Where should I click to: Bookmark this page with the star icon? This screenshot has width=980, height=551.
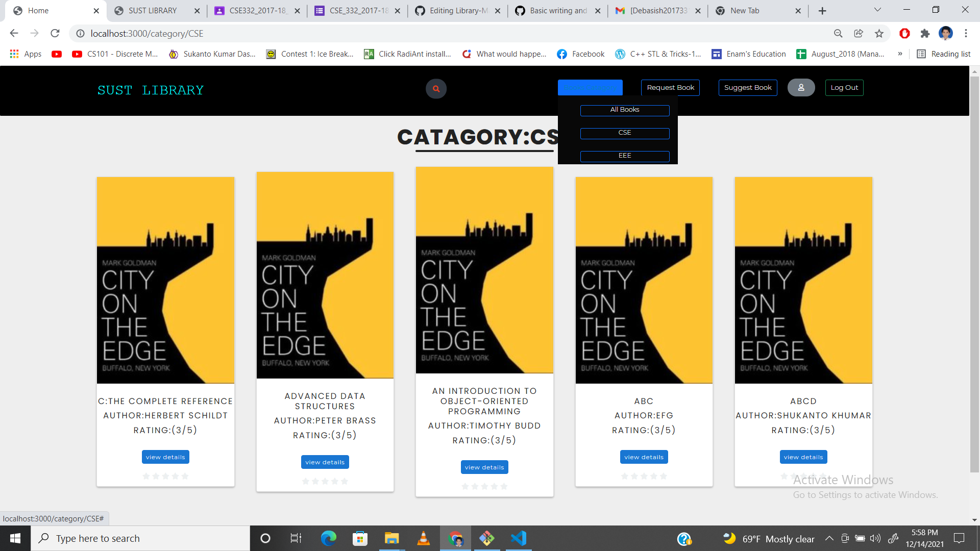tap(879, 34)
